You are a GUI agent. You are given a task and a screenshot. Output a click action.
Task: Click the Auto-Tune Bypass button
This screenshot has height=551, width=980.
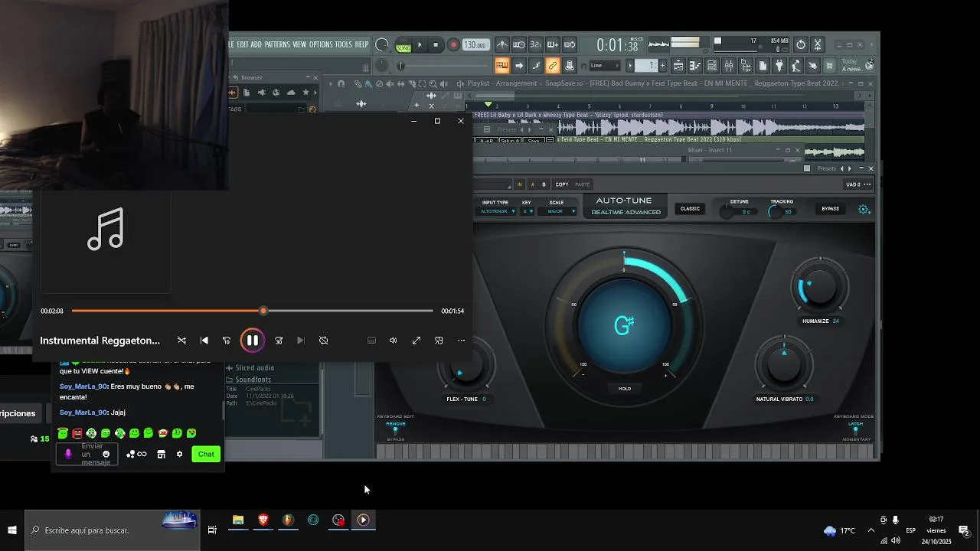[830, 209]
